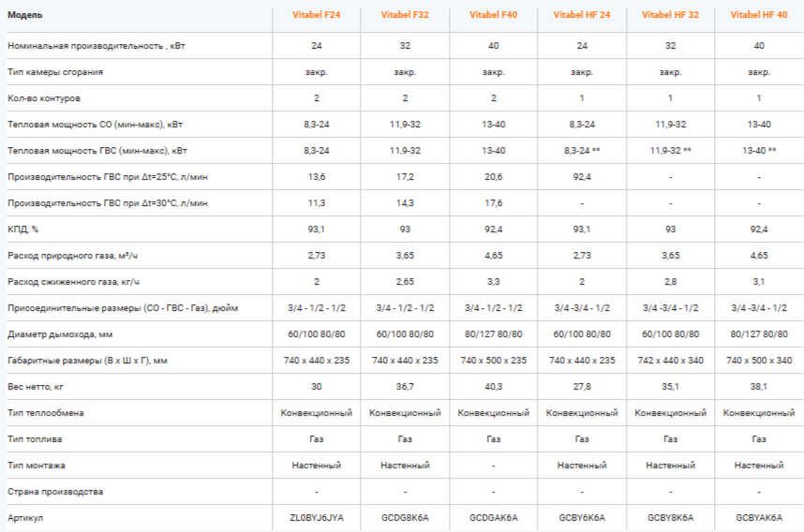Viewport: 804px width, 532px height.
Task: Click the Vitabel F32 column header
Action: tap(405, 15)
